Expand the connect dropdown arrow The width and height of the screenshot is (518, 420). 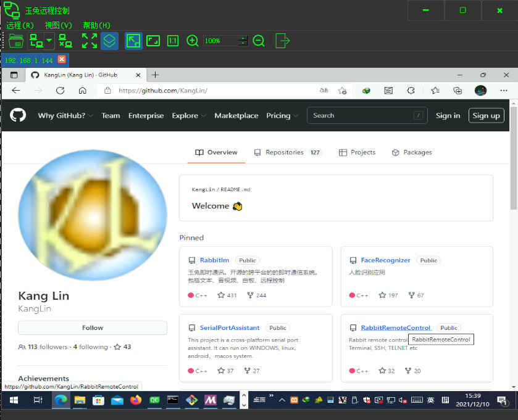tap(49, 41)
